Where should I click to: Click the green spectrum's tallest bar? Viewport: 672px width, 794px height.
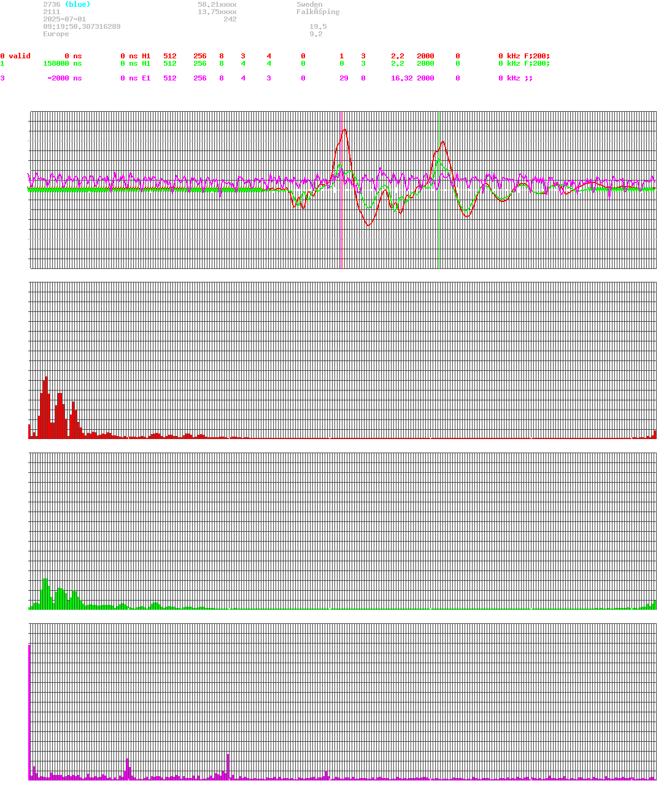click(45, 593)
